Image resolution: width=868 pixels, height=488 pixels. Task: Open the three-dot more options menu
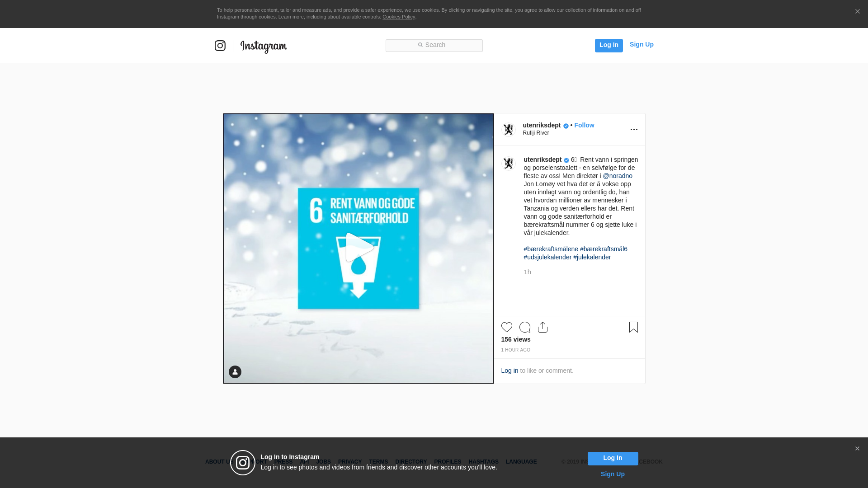click(634, 130)
